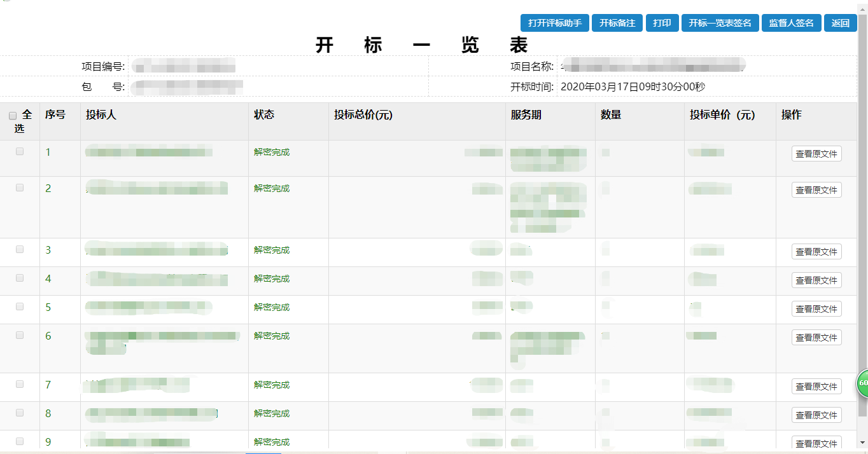868x454 pixels.
Task: Tick the checkbox for row 5
Action: pos(20,306)
